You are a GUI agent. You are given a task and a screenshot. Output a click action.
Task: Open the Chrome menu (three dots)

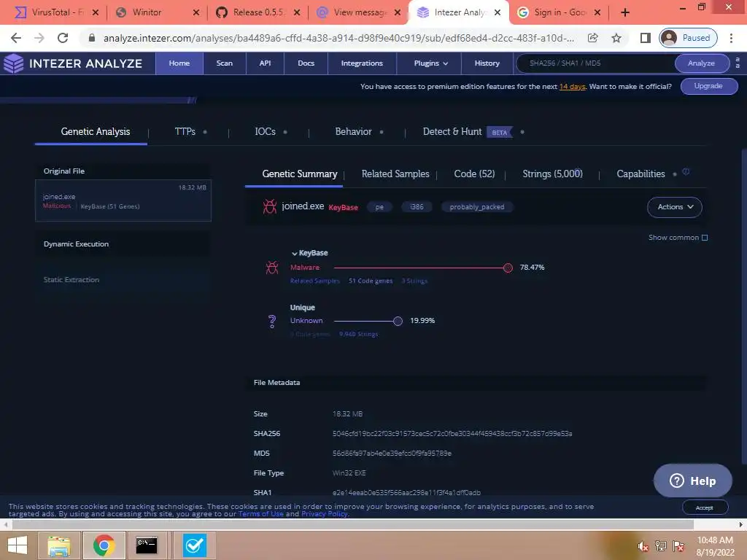coord(731,38)
